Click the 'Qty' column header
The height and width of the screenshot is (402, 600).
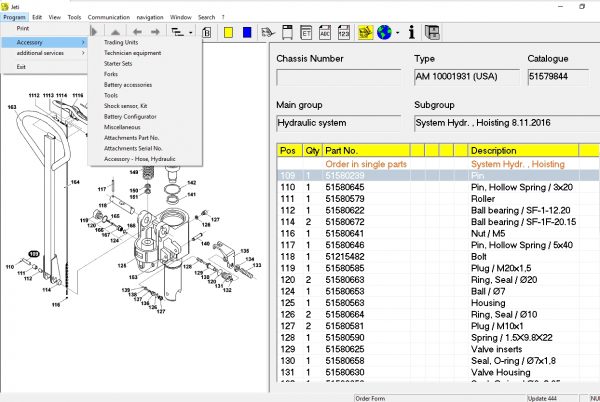(312, 151)
